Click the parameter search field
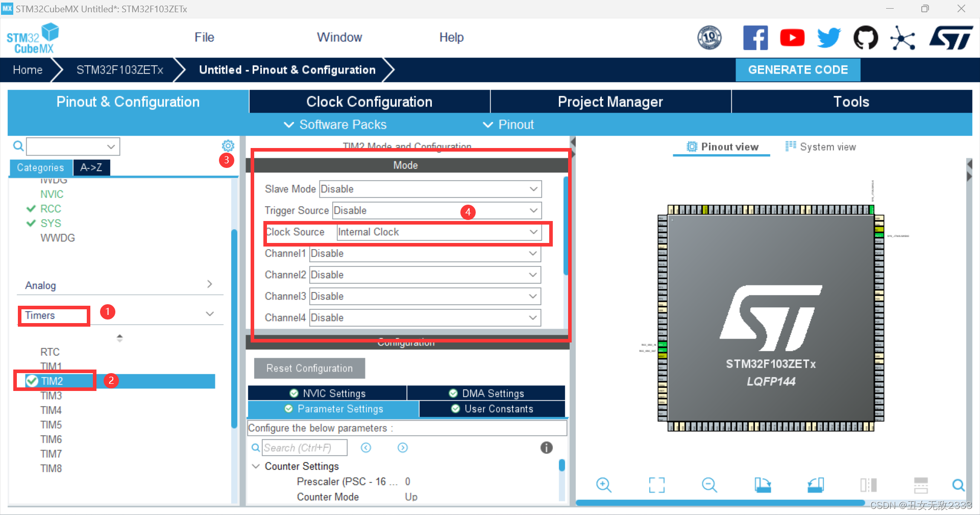This screenshot has width=980, height=515. point(305,448)
